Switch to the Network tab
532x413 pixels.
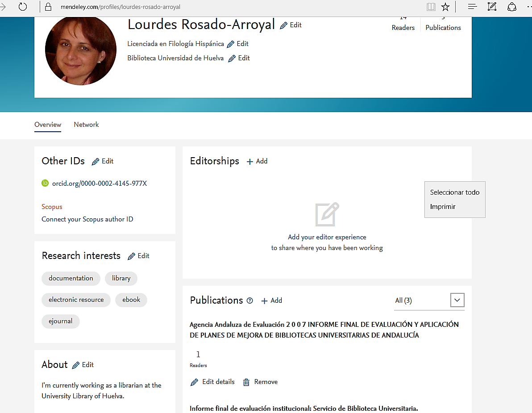[x=86, y=125]
